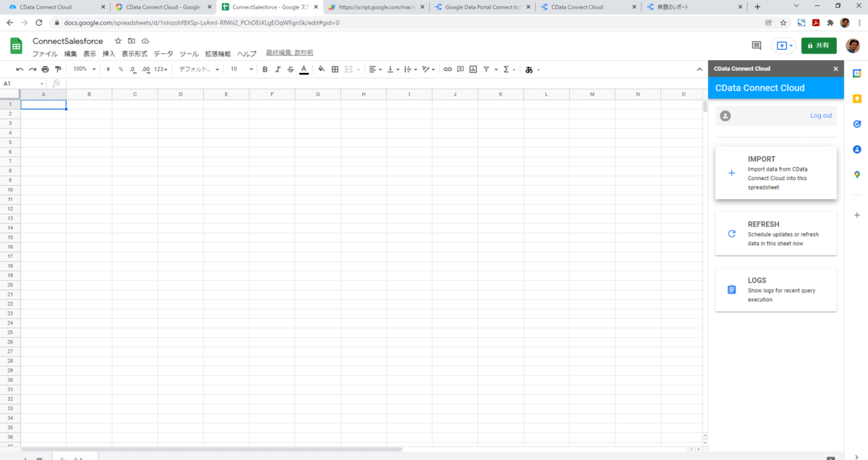Open the present/meet button

(784, 46)
